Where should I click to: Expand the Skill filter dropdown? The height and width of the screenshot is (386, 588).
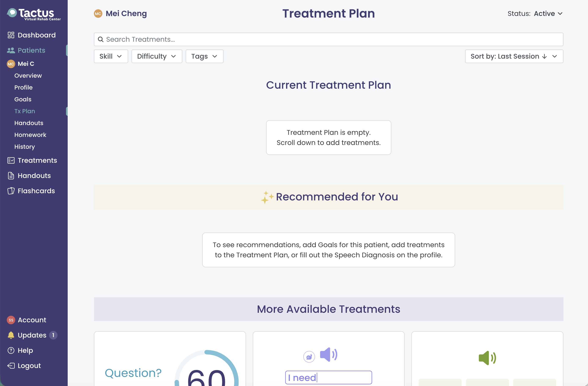pos(111,56)
